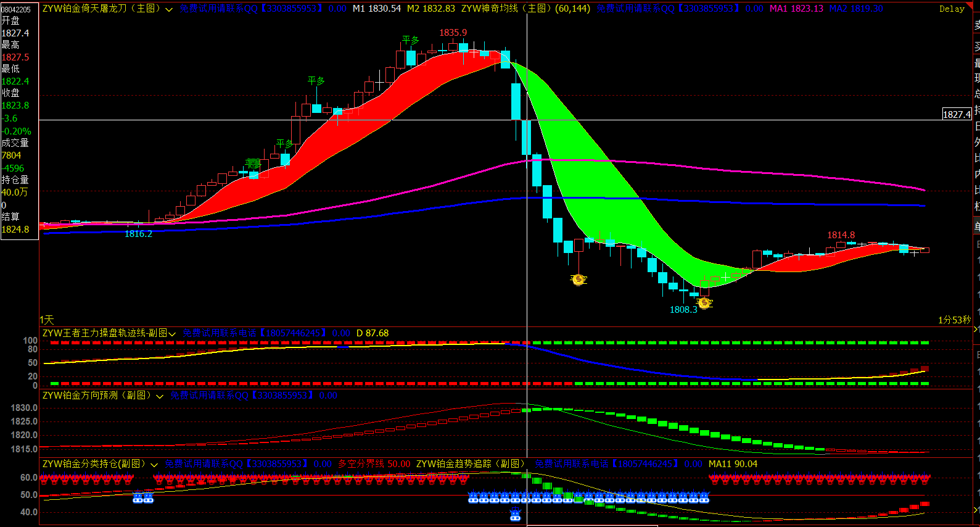The image size is (980, 527).
Task: Click the 持仓量 value 40.0万
Action: click(15, 192)
